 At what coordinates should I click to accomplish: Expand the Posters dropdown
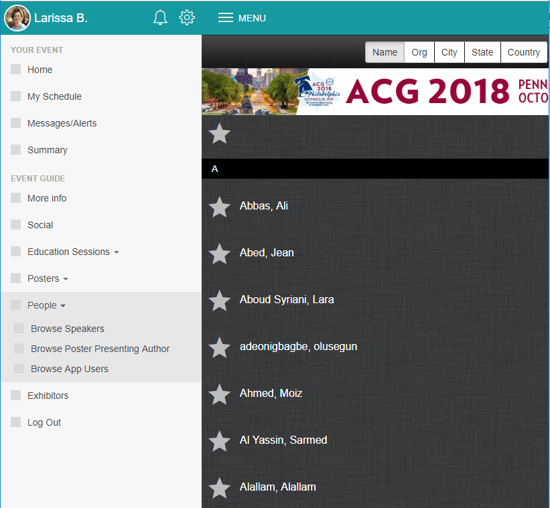[48, 278]
